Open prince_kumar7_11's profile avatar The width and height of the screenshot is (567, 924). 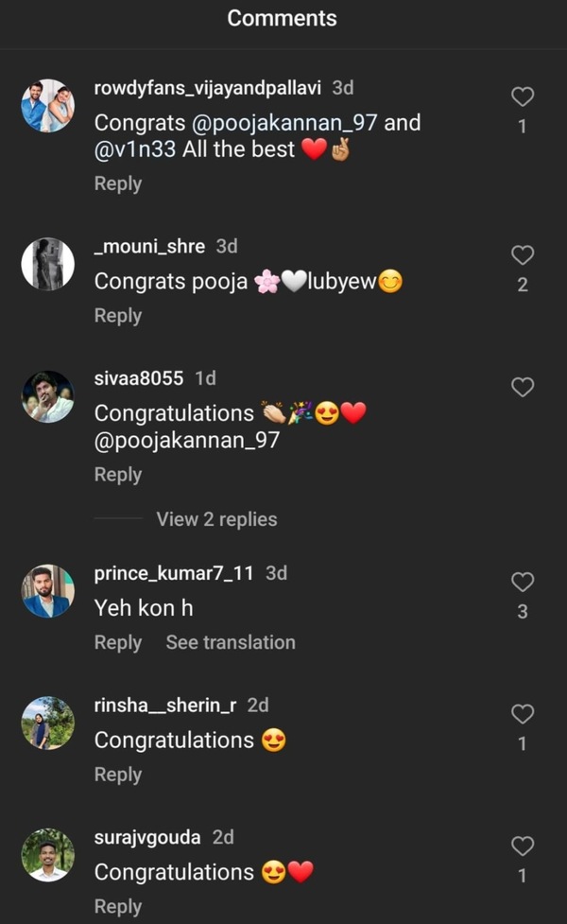coord(47,591)
